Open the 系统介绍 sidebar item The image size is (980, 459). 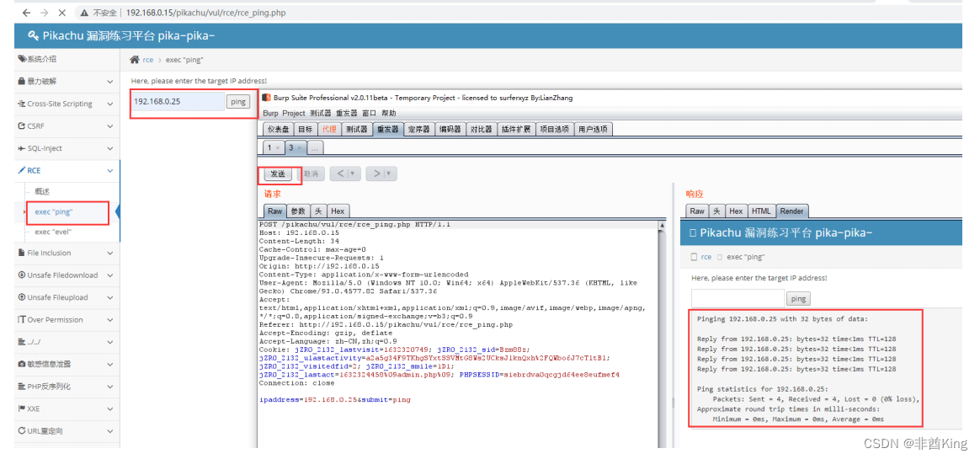pos(67,59)
